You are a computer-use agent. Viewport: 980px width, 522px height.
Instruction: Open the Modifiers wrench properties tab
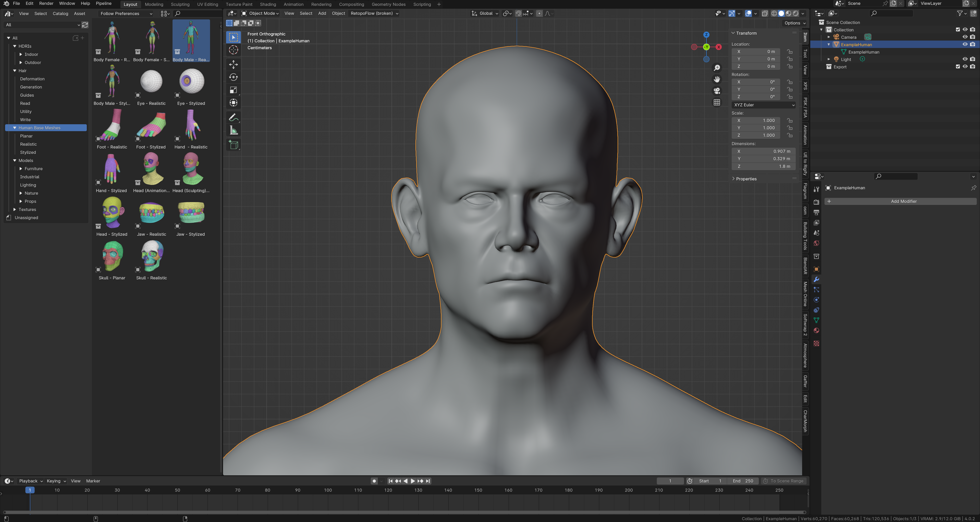coord(816,279)
